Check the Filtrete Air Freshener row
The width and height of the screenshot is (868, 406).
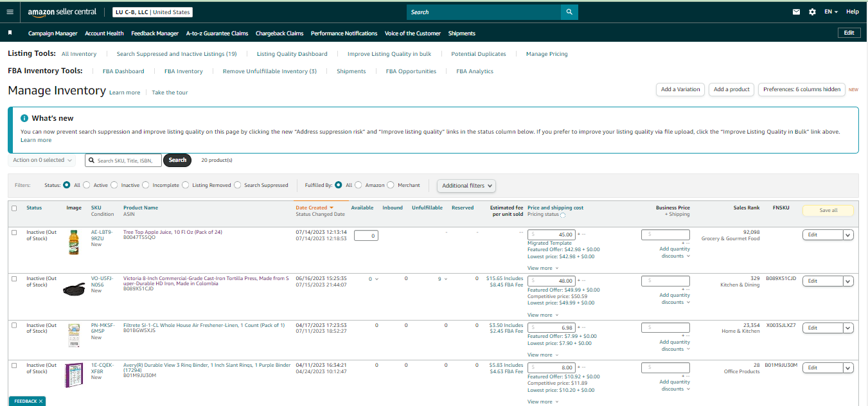click(x=14, y=325)
